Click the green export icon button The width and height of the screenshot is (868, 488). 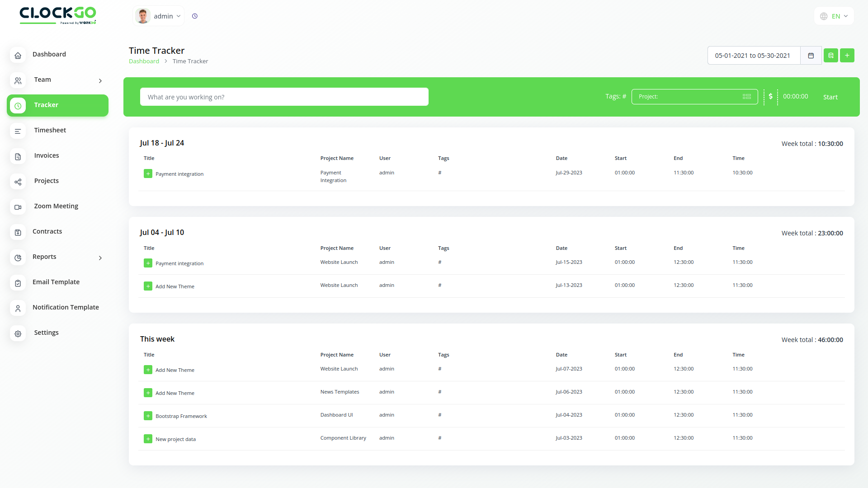pos(830,56)
